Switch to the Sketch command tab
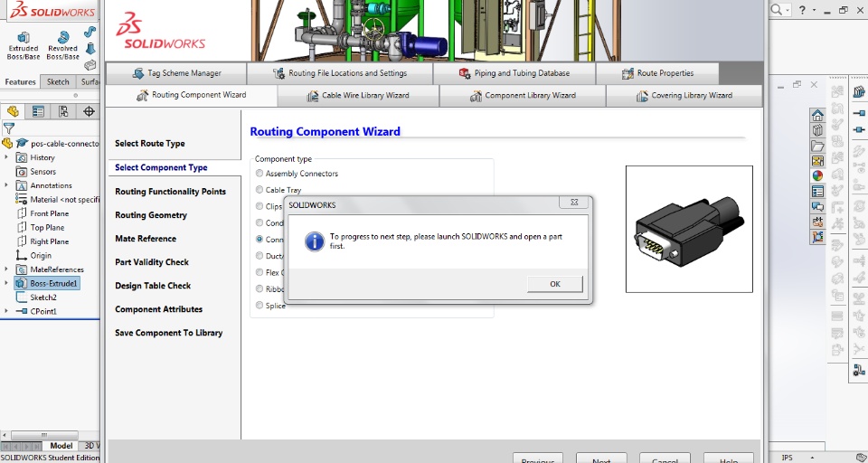 point(58,81)
